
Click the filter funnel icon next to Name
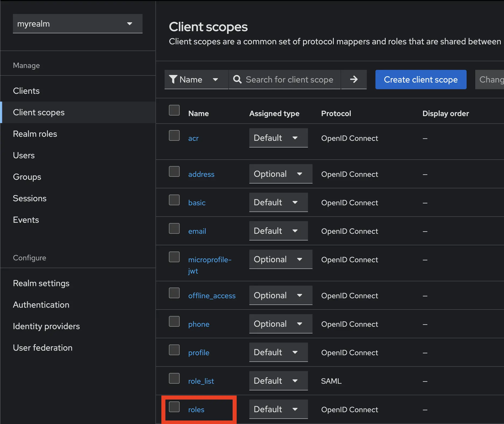(173, 80)
